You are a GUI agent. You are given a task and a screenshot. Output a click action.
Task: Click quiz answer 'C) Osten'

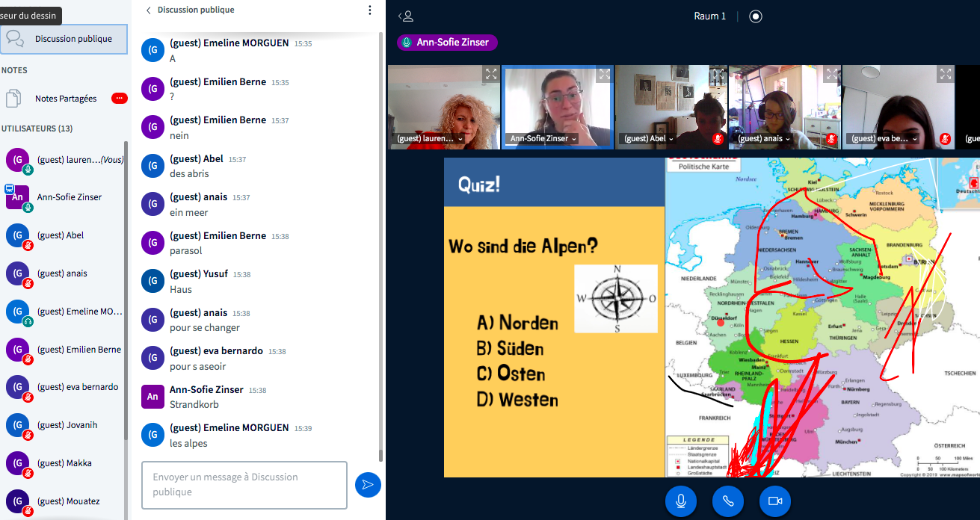511,374
